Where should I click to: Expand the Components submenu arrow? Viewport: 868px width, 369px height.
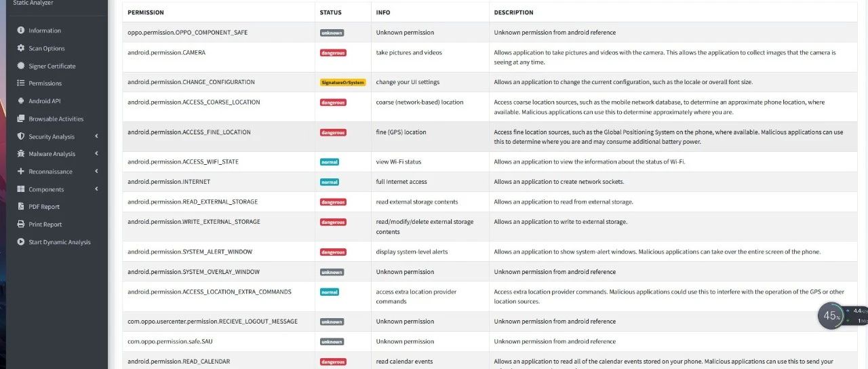pos(96,189)
